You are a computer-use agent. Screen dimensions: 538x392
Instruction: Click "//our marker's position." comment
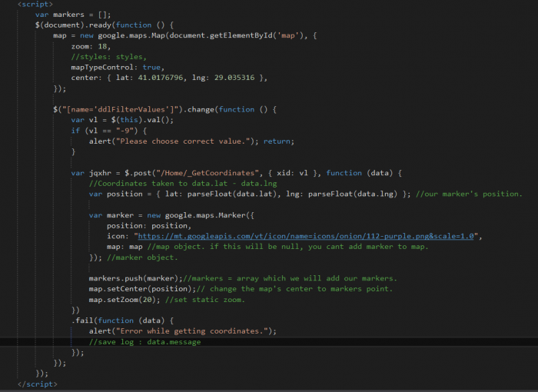point(469,194)
